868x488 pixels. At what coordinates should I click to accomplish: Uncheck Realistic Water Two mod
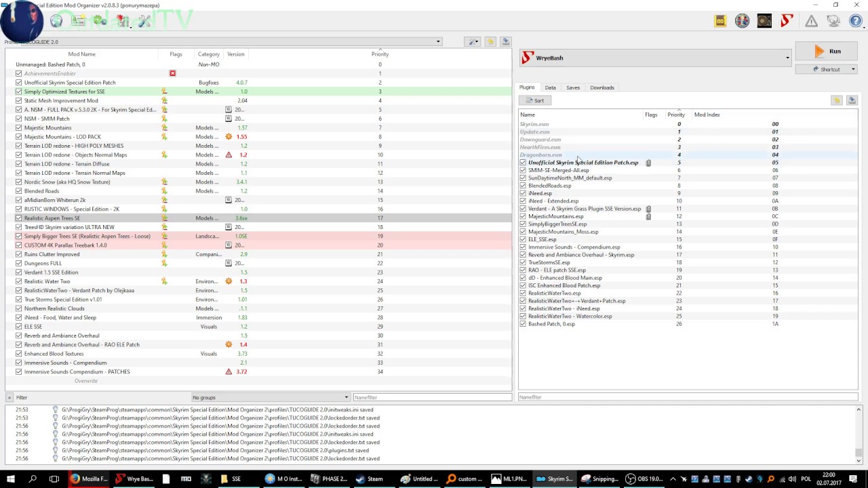18,281
